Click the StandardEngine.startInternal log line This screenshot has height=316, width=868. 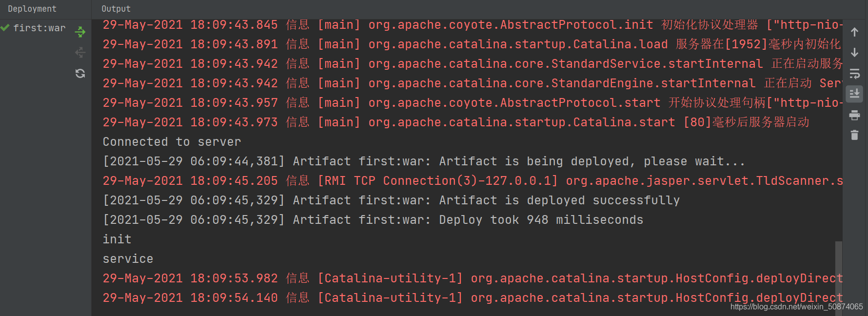(473, 83)
